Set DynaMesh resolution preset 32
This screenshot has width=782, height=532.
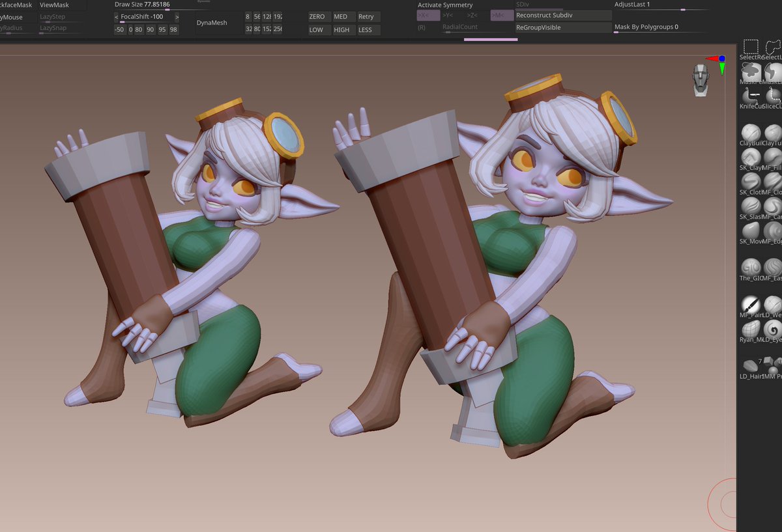point(248,30)
